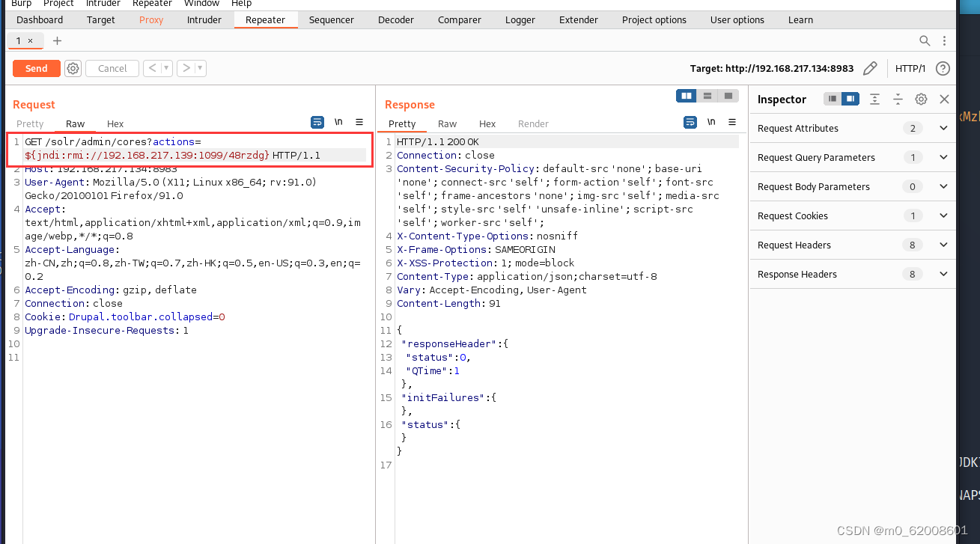Screen dimensions: 980x544
Task: Open the Project options tab
Action: (x=654, y=19)
